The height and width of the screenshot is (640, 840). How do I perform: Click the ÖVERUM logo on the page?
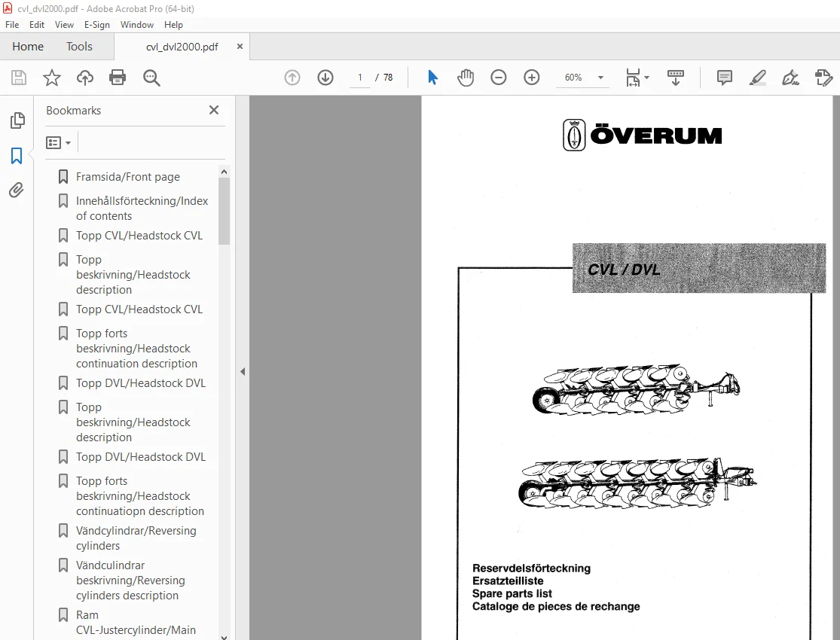(x=642, y=135)
